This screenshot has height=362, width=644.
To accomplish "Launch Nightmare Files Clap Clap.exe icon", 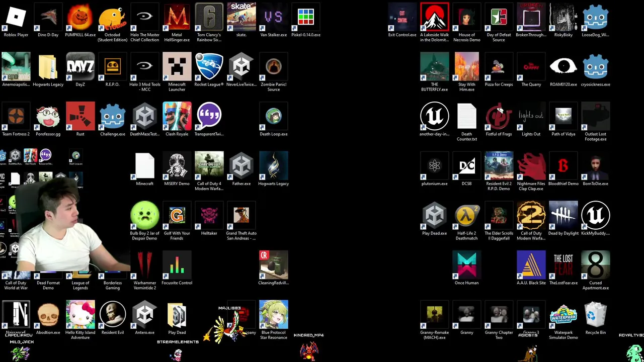I will click(531, 165).
